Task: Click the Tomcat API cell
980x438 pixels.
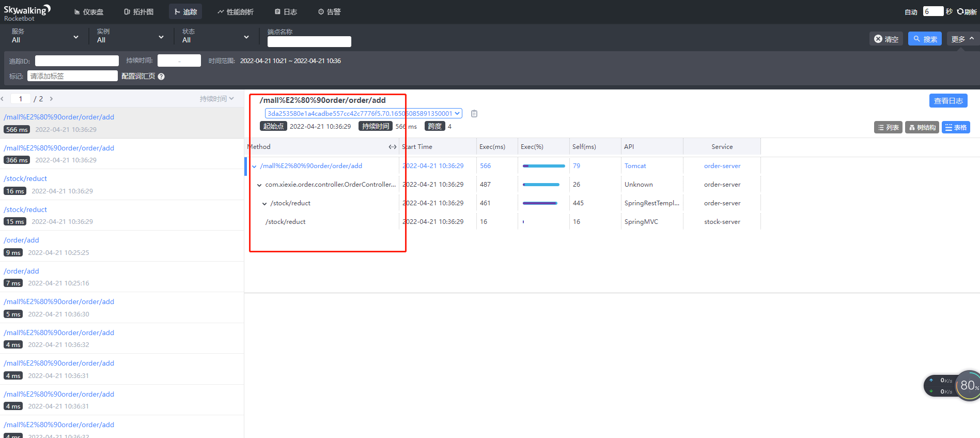Action: click(x=635, y=166)
